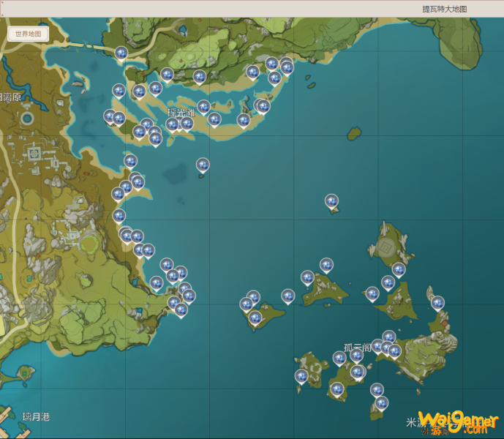The height and width of the screenshot is (439, 504).
Task: Select shore marker below the light-green hill
Action: click(199, 78)
